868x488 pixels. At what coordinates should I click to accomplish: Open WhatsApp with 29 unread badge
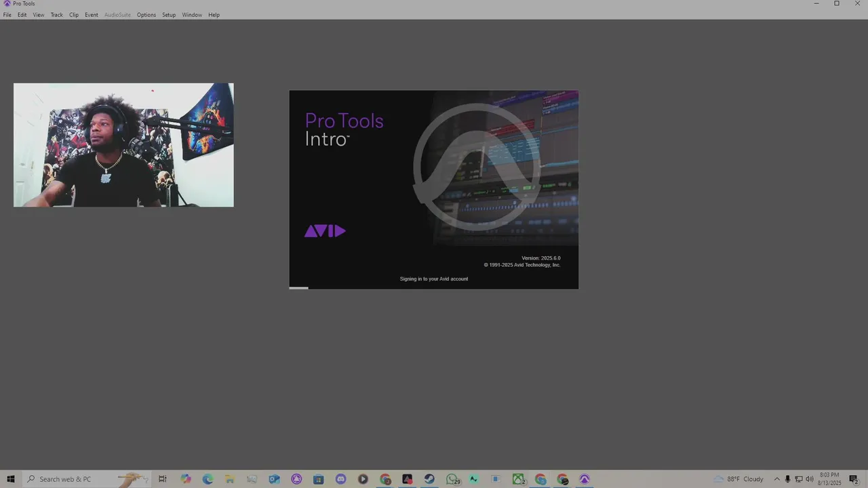coord(452,479)
